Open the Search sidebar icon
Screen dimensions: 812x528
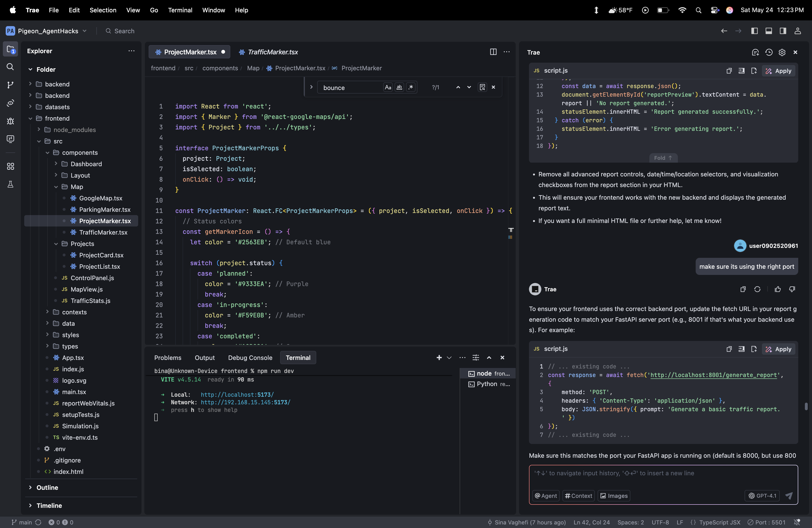(x=10, y=67)
